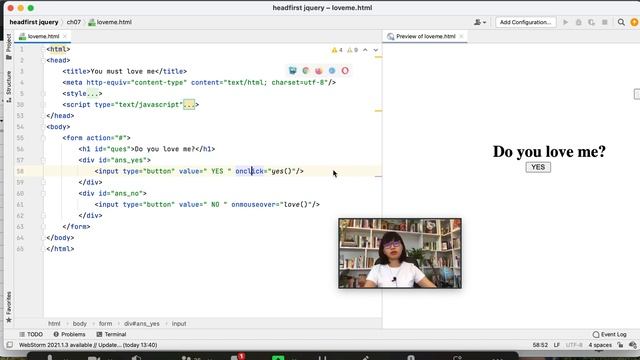
Task: Click the 58:52 cursor position status
Action: tap(540, 345)
